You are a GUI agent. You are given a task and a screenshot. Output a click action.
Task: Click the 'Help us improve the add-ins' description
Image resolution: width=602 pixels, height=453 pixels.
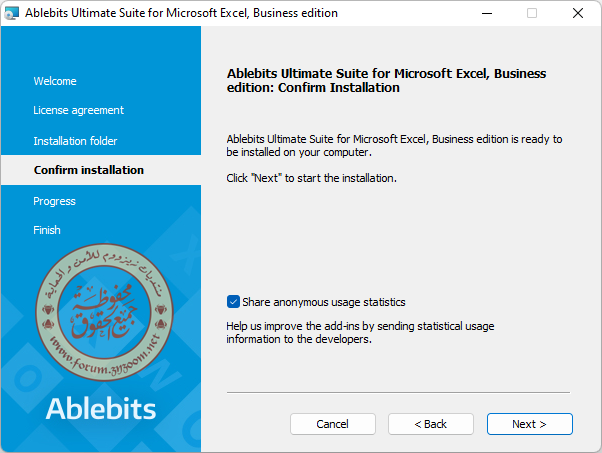click(360, 332)
